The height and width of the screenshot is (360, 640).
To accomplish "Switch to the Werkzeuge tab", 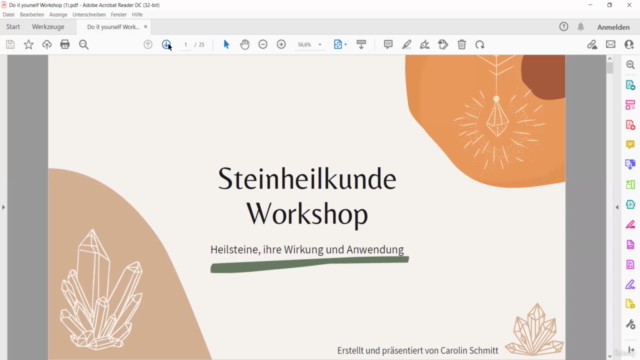I will [48, 27].
